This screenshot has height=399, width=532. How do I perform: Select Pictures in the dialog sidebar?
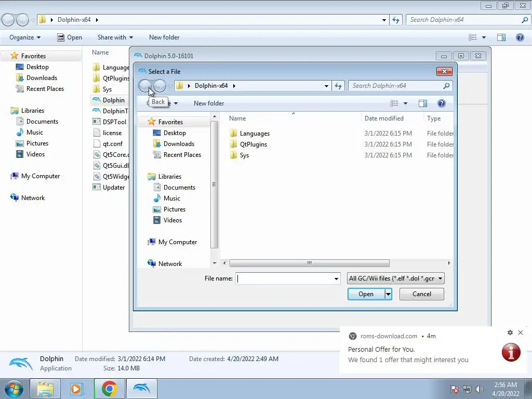pyautogui.click(x=175, y=209)
